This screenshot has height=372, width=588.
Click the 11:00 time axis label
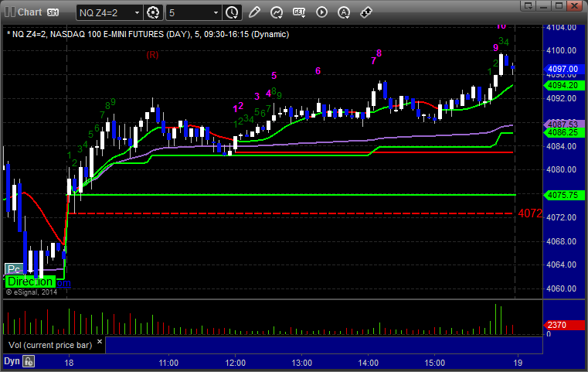pos(168,363)
